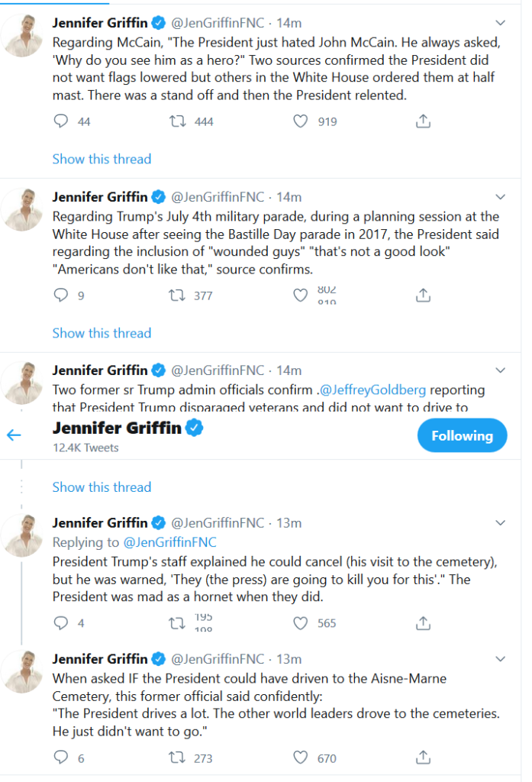
Task: Share the McCain flags tweet
Action: (x=423, y=121)
